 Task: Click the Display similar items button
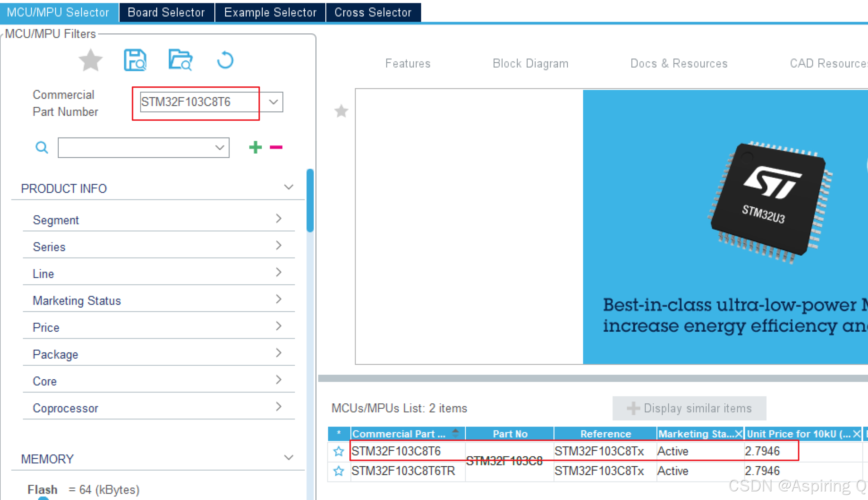[x=689, y=408]
